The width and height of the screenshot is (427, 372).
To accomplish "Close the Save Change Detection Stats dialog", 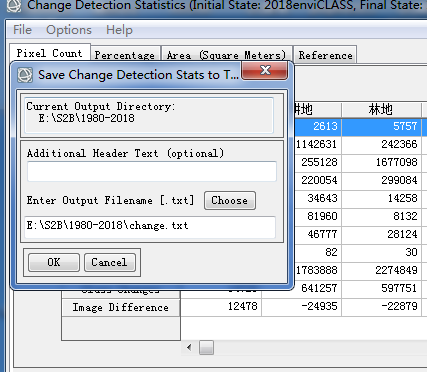I will 265,70.
